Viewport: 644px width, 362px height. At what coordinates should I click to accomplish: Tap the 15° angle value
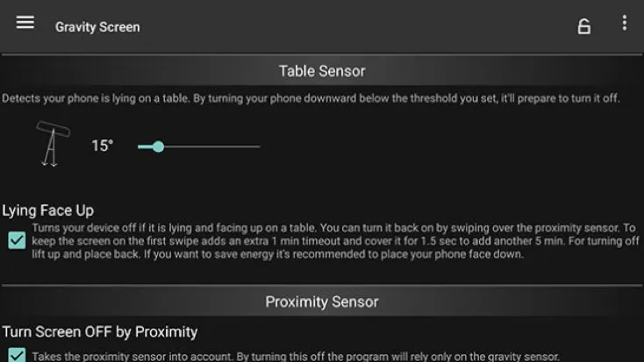(103, 146)
